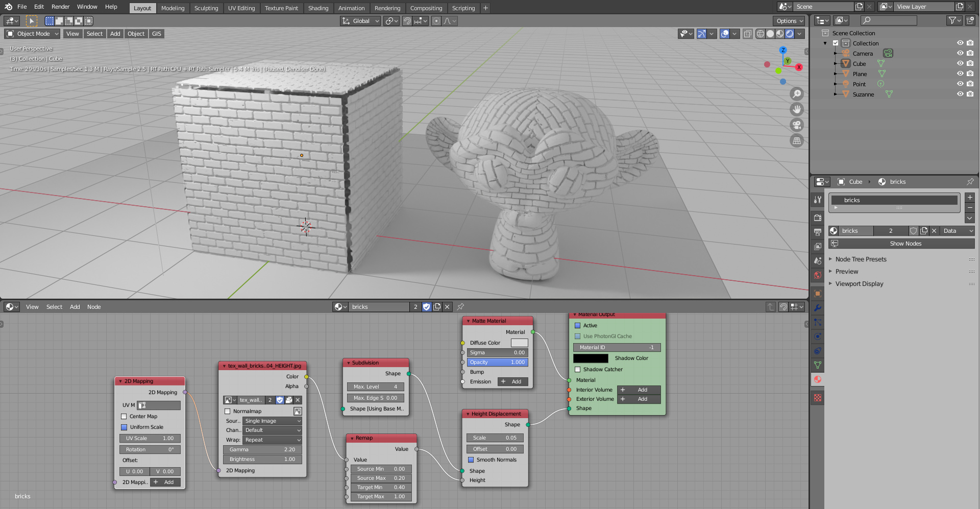Screen dimensions: 980x509
Task: Disable Smooth Normals in Height Displacement
Action: click(x=471, y=460)
